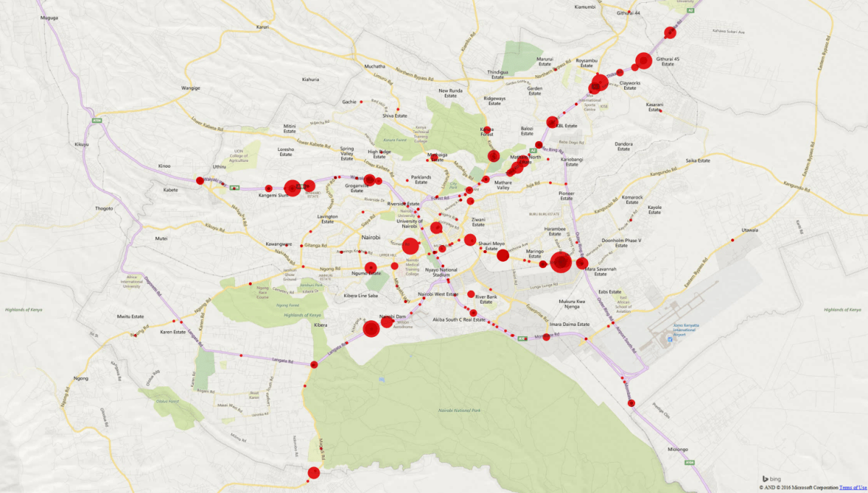
Task: Click the red marker at Mara Savannah Estate
Action: click(582, 263)
